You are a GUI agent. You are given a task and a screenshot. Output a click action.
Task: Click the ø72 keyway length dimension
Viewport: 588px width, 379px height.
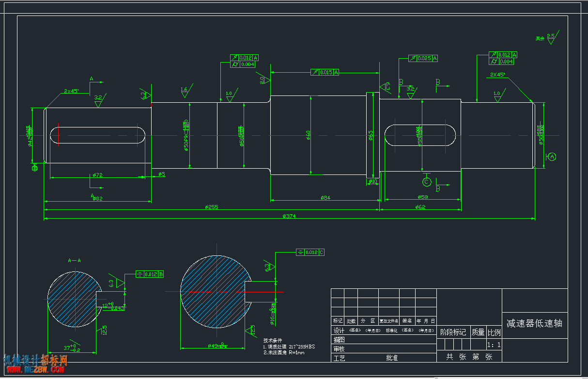pyautogui.click(x=97, y=175)
